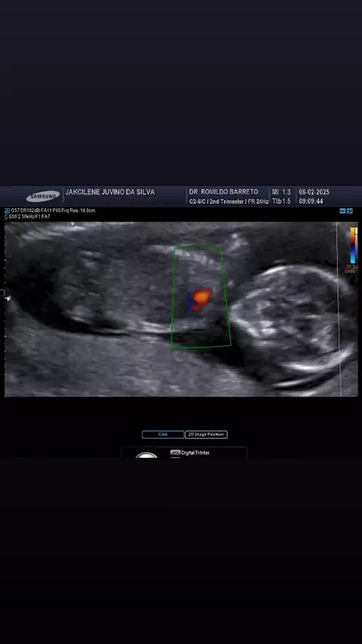Click the Digital Printer label

coord(195,452)
